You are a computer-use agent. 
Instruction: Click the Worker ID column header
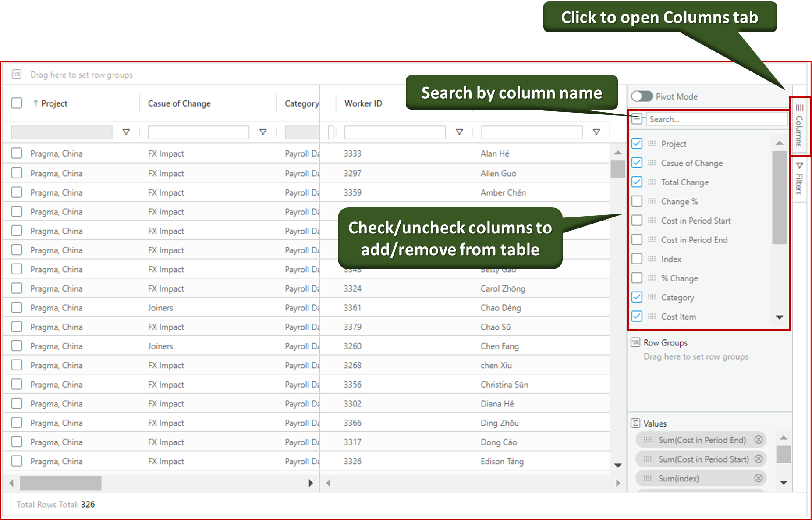(x=363, y=103)
